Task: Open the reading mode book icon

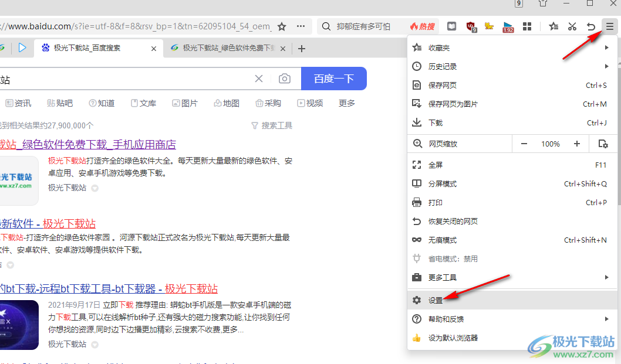Action: tap(451, 26)
